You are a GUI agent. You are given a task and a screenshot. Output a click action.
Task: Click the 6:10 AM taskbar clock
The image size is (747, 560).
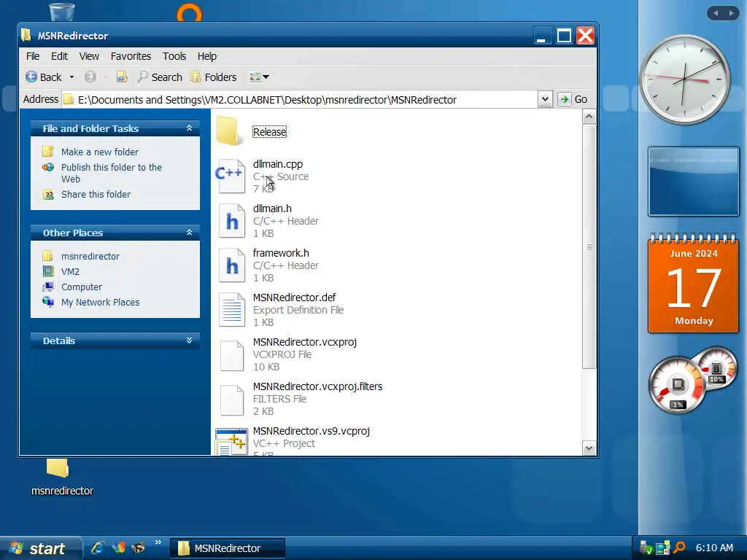[714, 548]
